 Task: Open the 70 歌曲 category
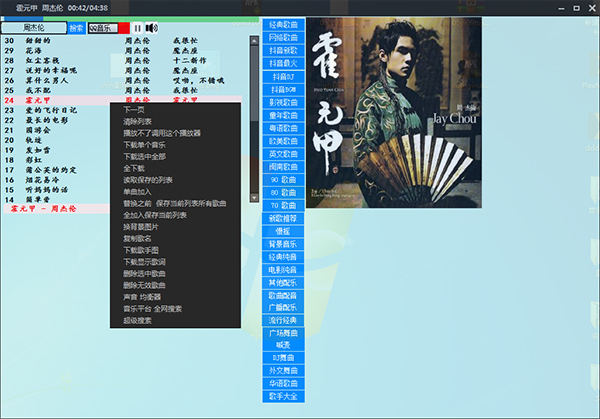pyautogui.click(x=283, y=205)
